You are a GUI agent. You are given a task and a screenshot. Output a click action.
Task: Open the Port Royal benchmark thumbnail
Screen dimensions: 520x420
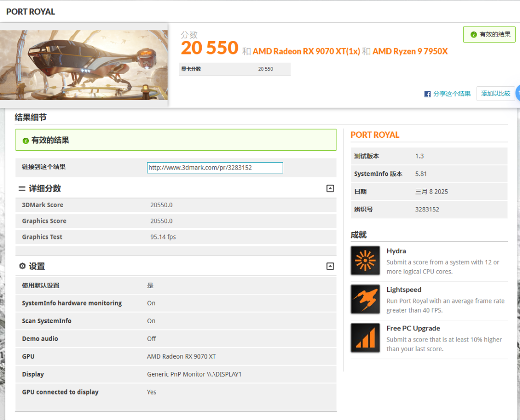click(x=84, y=65)
